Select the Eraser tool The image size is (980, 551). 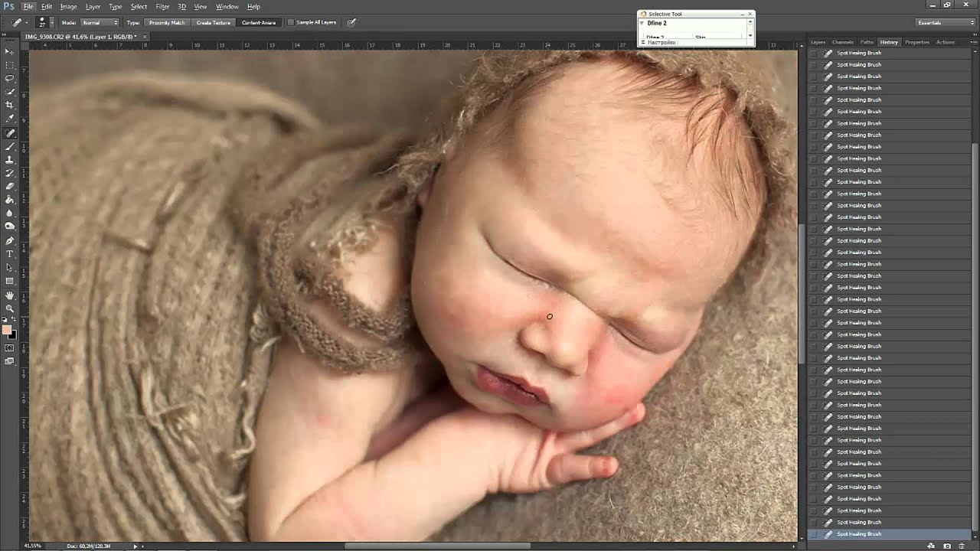pos(10,186)
